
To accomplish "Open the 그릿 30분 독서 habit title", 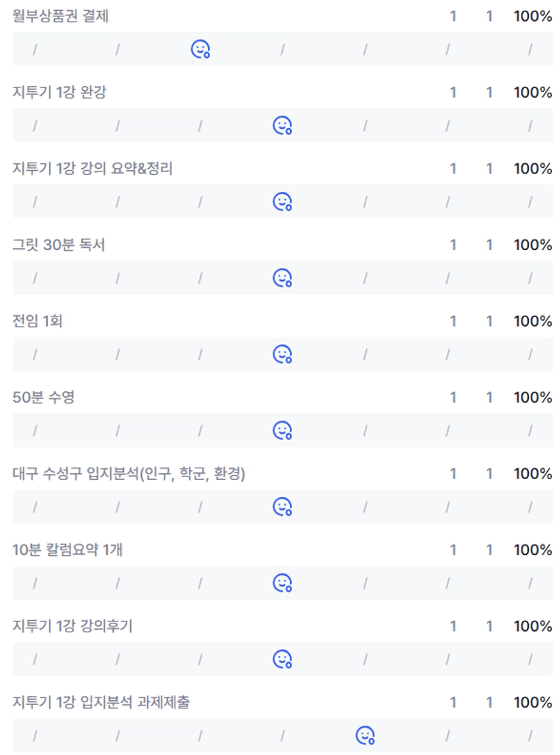I will [x=59, y=245].
